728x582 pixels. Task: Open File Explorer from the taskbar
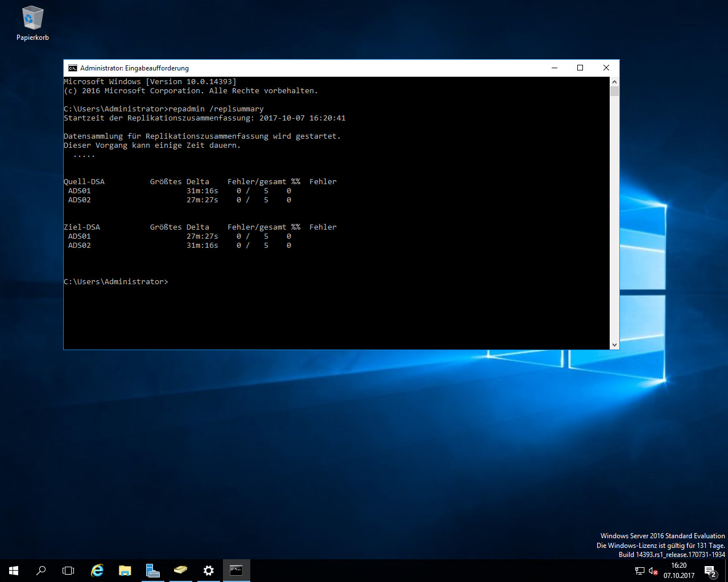pyautogui.click(x=125, y=570)
